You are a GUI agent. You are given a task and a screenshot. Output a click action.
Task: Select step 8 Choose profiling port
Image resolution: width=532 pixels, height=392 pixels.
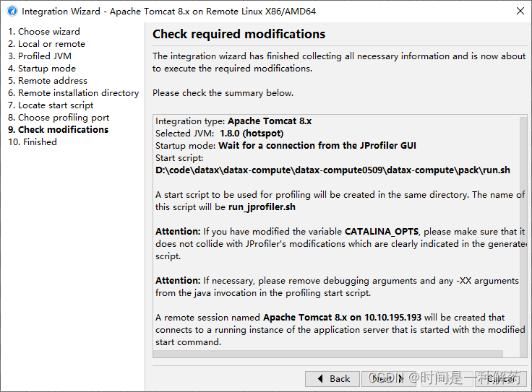tap(59, 118)
